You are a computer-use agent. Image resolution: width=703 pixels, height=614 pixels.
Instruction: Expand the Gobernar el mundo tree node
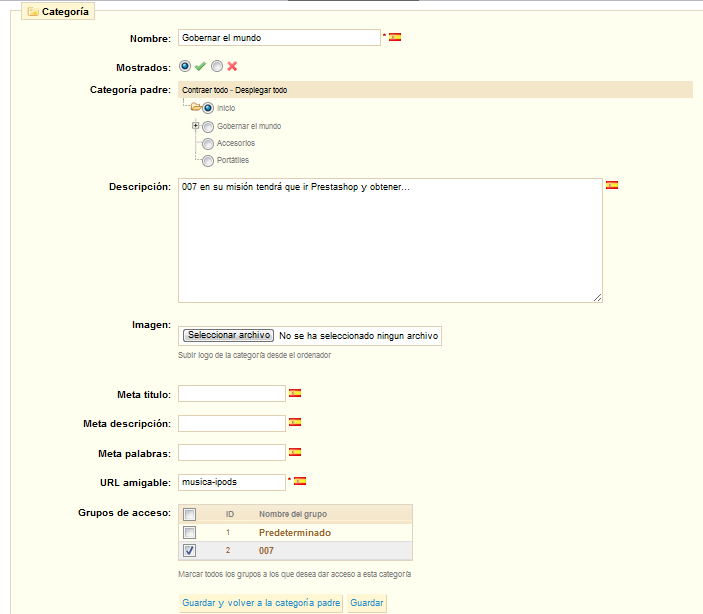196,126
